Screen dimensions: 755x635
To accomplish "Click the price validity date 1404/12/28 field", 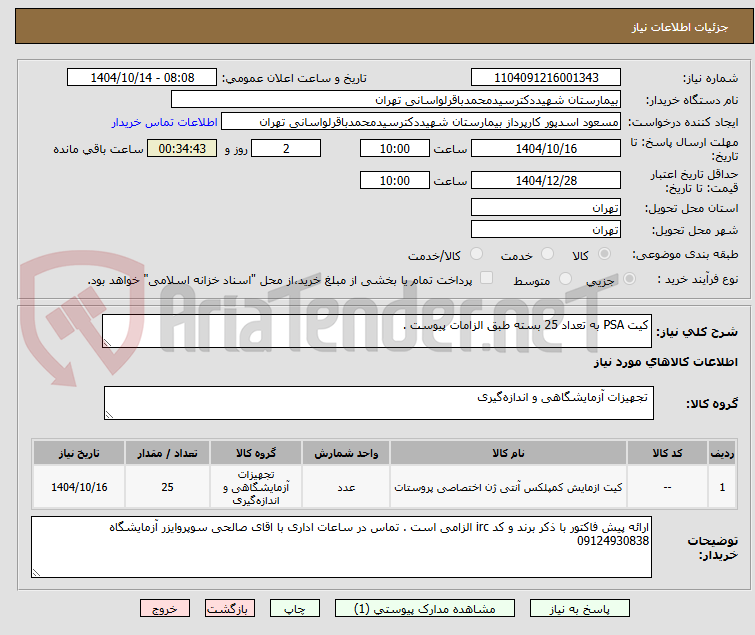I will 546,181.
